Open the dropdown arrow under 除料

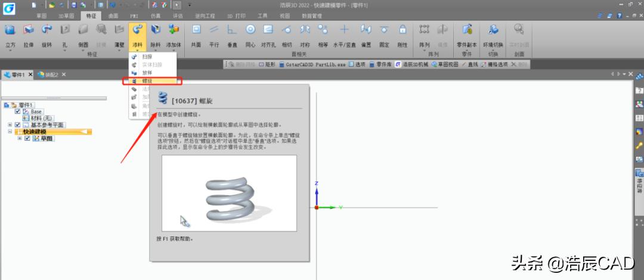(x=155, y=50)
